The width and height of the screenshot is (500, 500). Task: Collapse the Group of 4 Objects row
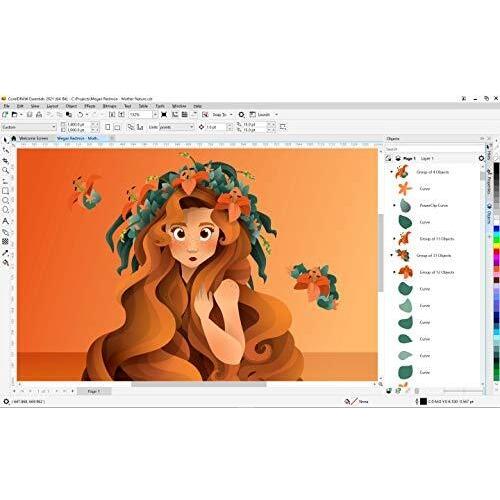[392, 172]
